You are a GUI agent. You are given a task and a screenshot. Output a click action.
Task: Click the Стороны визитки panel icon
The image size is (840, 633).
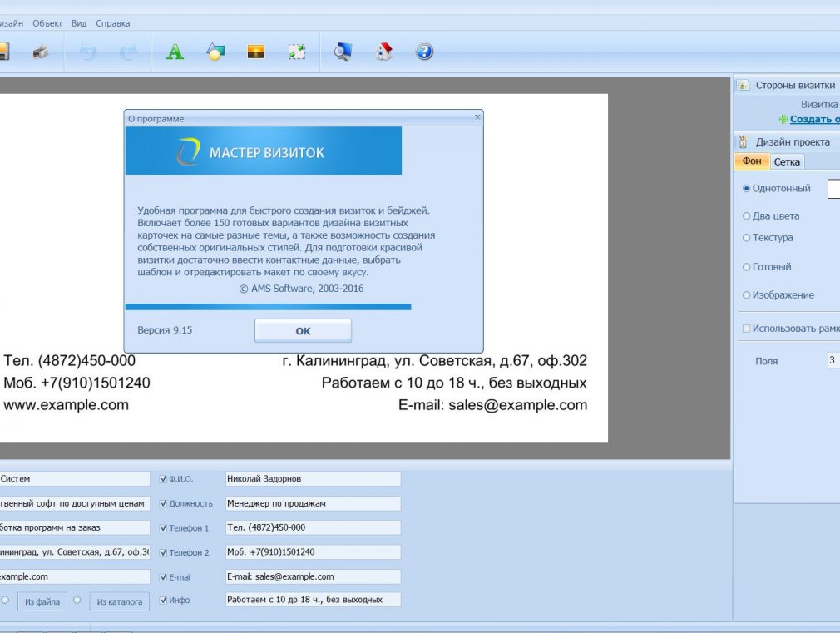[743, 85]
